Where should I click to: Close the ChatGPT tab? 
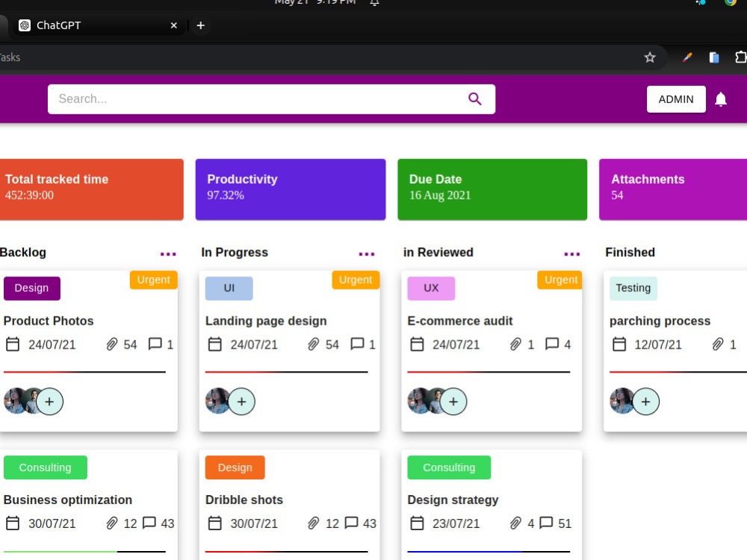point(174,25)
